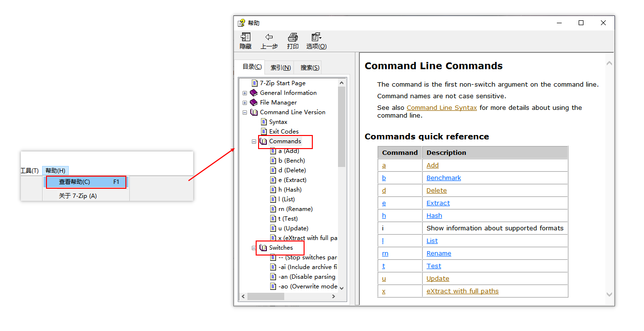644x331 pixels.
Task: Collapse the Switches tree node
Action: click(x=254, y=248)
